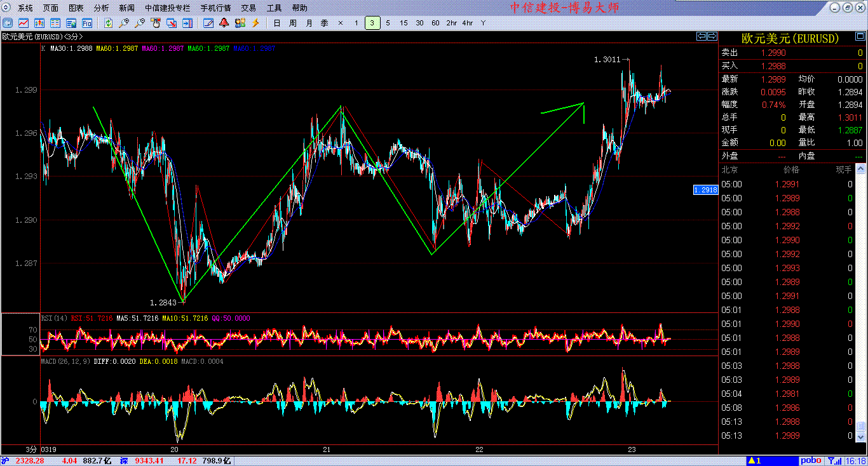This screenshot has width=868, height=466.
Task: Select the 60-minute period button
Action: 435,23
